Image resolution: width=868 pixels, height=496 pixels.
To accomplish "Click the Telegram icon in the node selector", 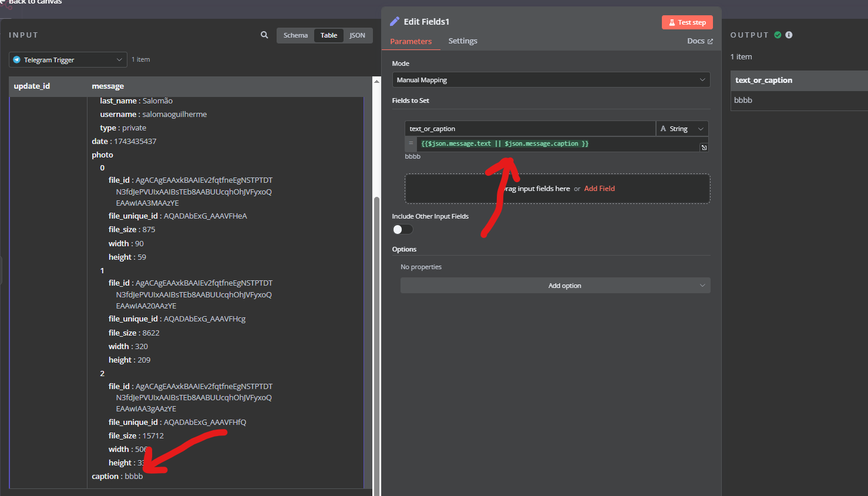I will pyautogui.click(x=17, y=60).
